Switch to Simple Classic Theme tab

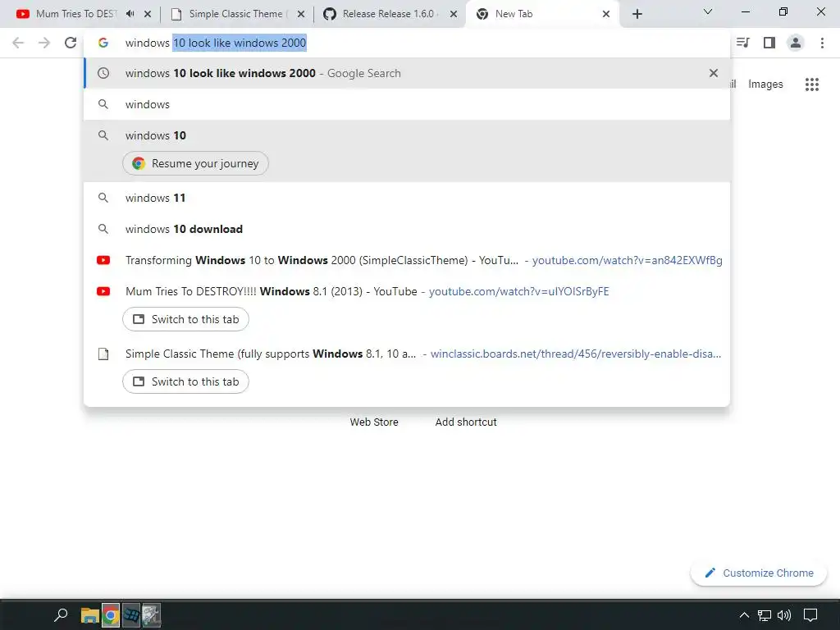pos(239,14)
